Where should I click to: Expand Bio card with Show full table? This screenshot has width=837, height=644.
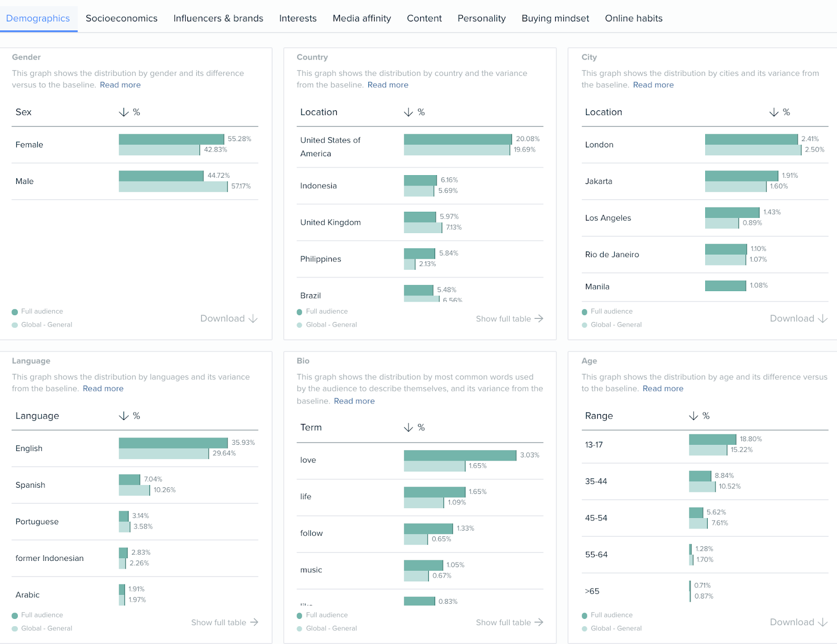[x=510, y=623]
